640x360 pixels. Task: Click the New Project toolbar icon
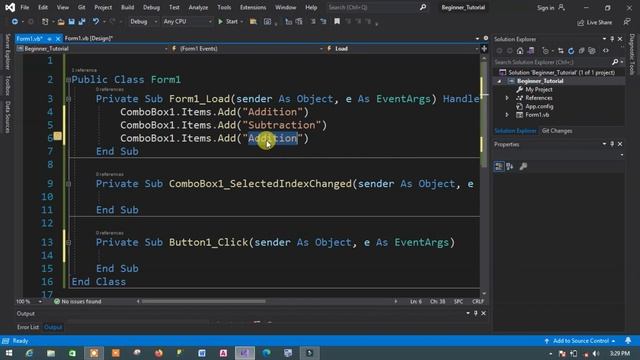[x=45, y=22]
